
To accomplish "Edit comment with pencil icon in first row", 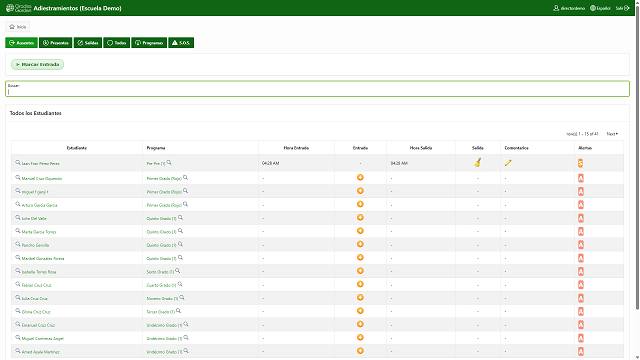I will pos(508,163).
